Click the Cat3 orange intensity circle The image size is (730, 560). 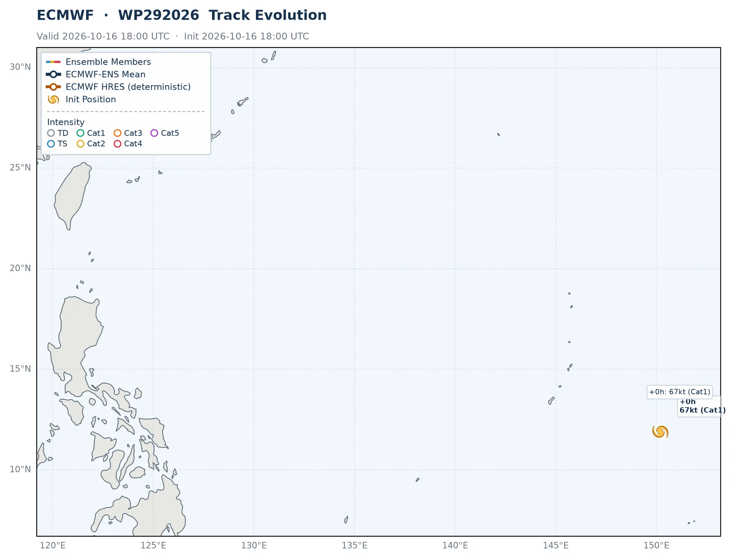pyautogui.click(x=118, y=133)
